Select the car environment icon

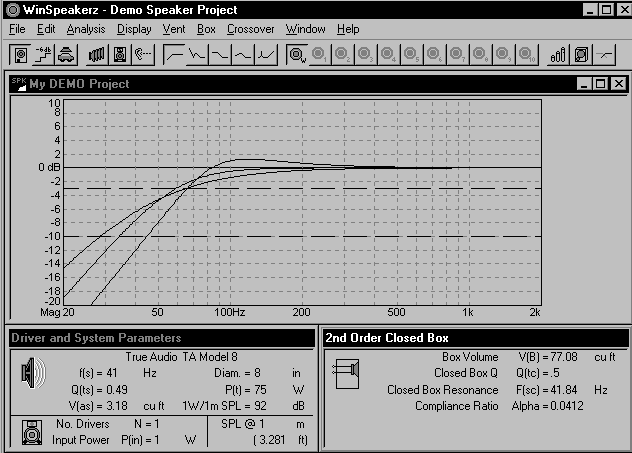pyautogui.click(x=65, y=53)
